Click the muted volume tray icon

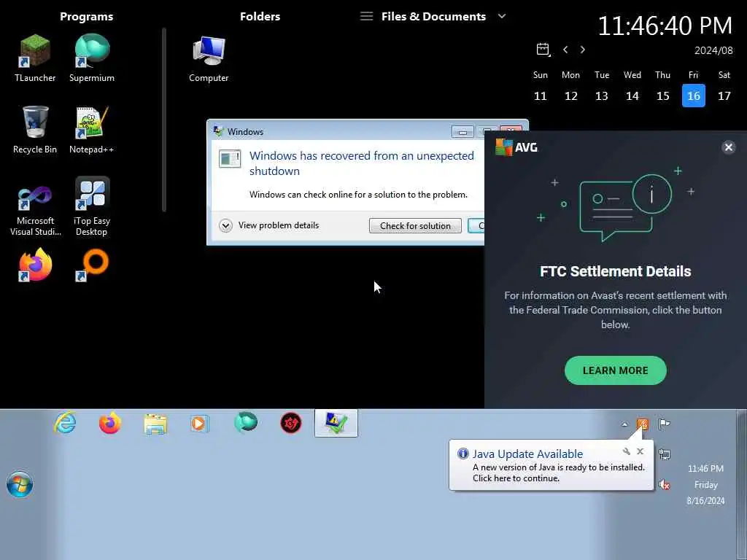pos(664,485)
